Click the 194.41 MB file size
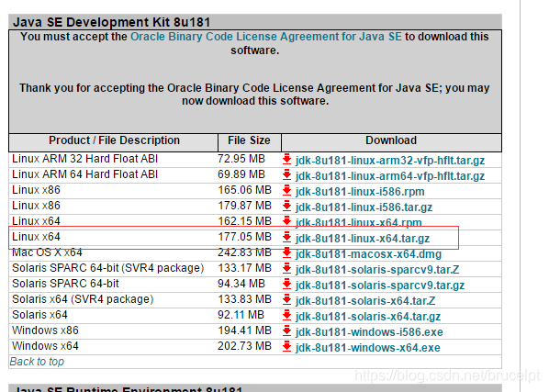 (244, 330)
